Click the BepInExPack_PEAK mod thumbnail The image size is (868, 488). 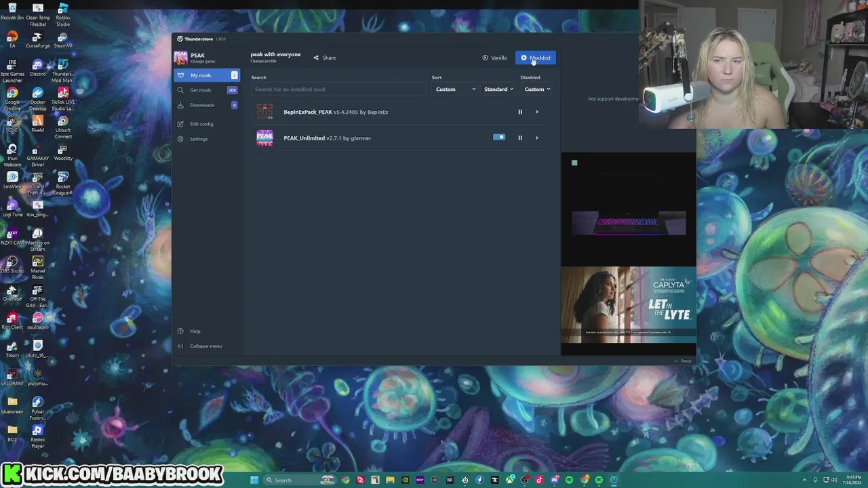(264, 112)
